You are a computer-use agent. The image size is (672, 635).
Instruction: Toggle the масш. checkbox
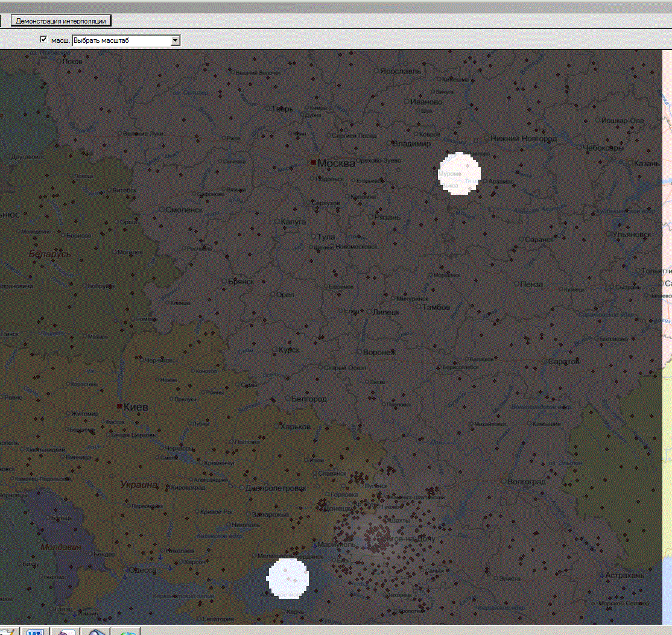43,39
